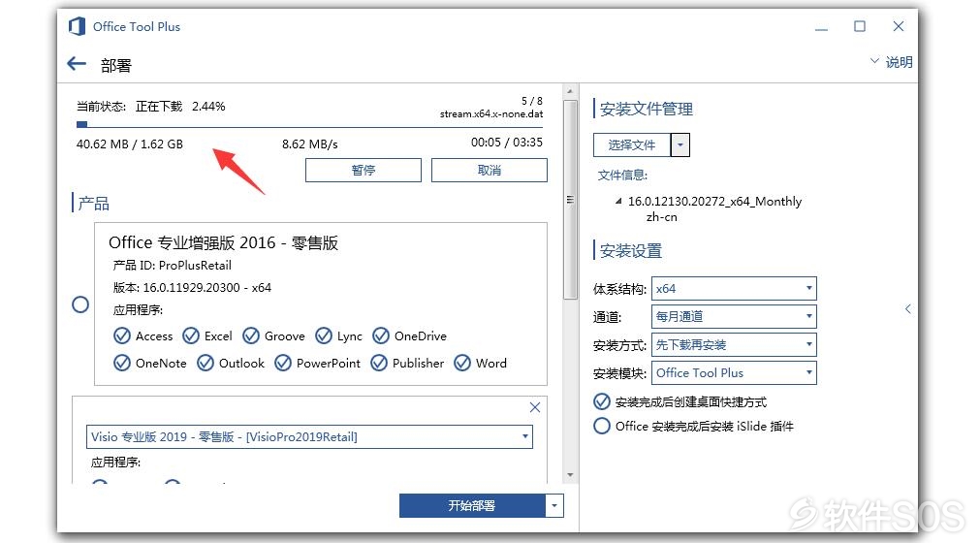This screenshot has width=980, height=543.
Task: Open the 通道 每月通道 dropdown
Action: pos(734,317)
